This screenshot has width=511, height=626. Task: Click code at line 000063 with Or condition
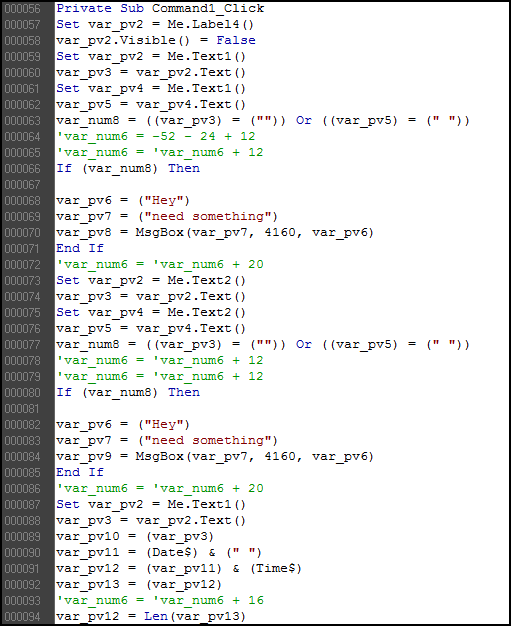coord(263,121)
